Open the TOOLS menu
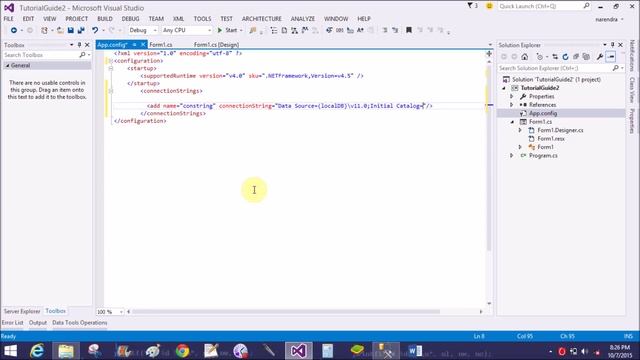 (202, 19)
